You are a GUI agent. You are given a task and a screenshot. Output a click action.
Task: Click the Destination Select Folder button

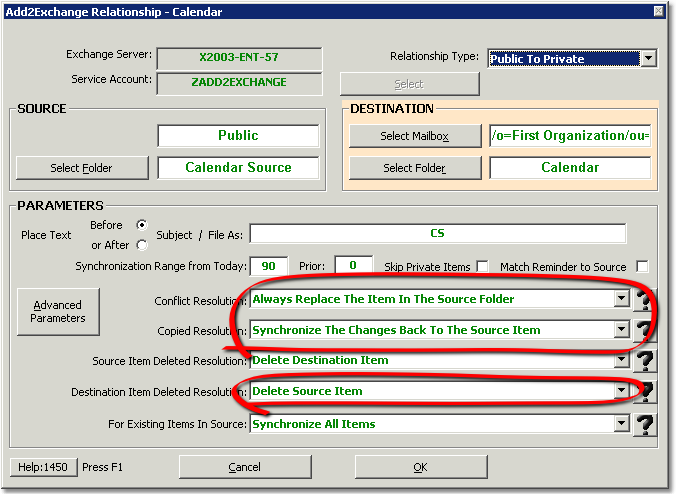click(x=415, y=168)
